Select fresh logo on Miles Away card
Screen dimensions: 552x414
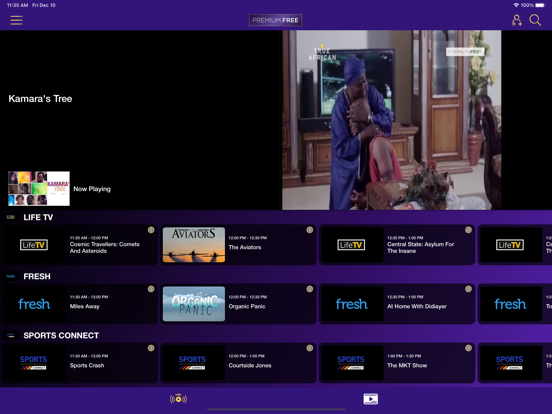point(34,304)
